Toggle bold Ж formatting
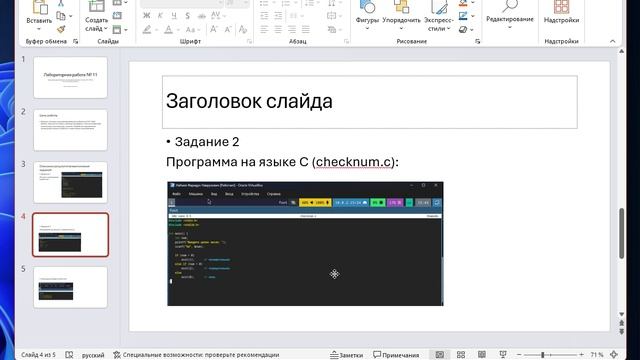Viewport: 640px width, 360px height. click(x=147, y=16)
